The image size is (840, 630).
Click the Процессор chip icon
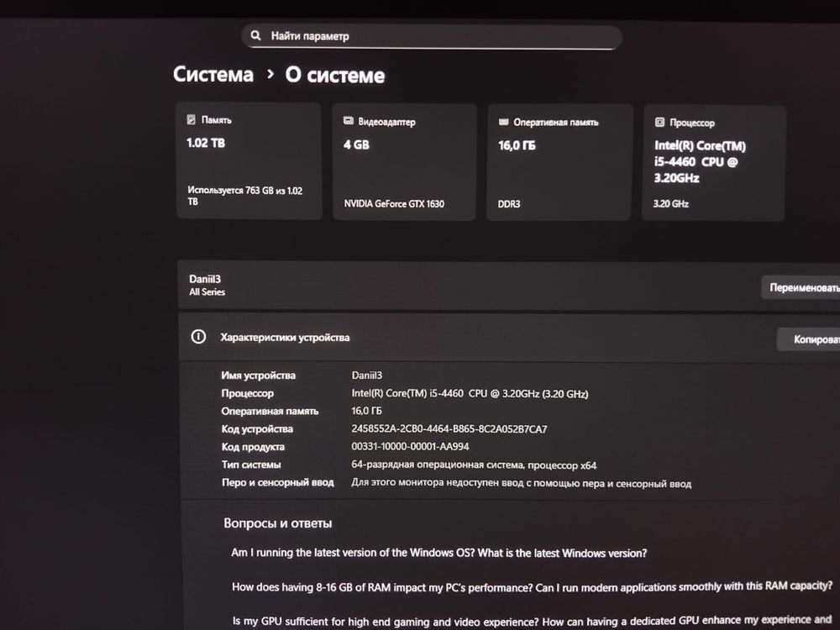(x=659, y=122)
